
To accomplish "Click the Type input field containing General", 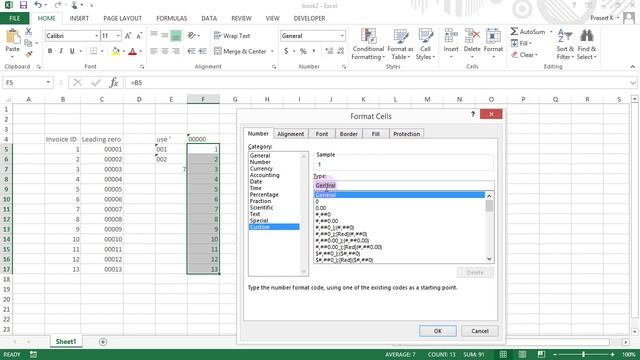I will click(403, 186).
